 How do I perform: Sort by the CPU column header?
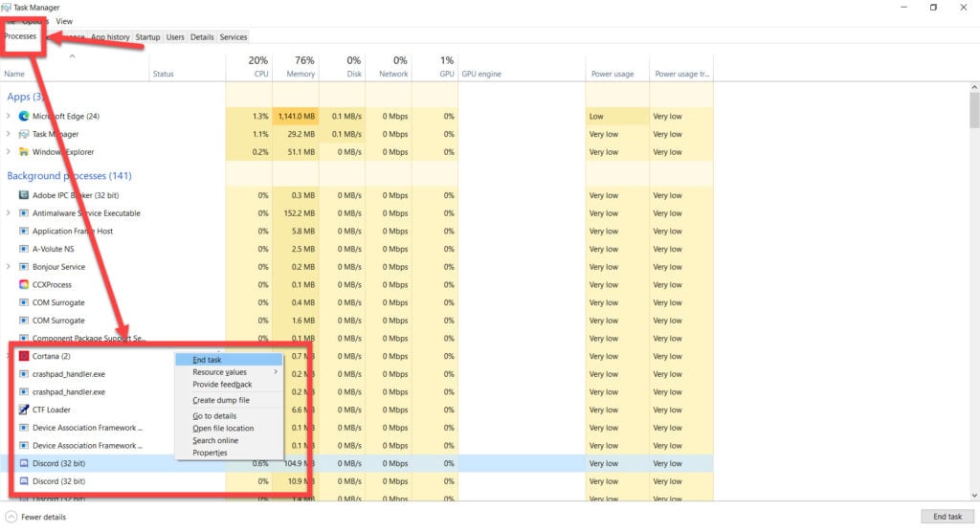249,67
